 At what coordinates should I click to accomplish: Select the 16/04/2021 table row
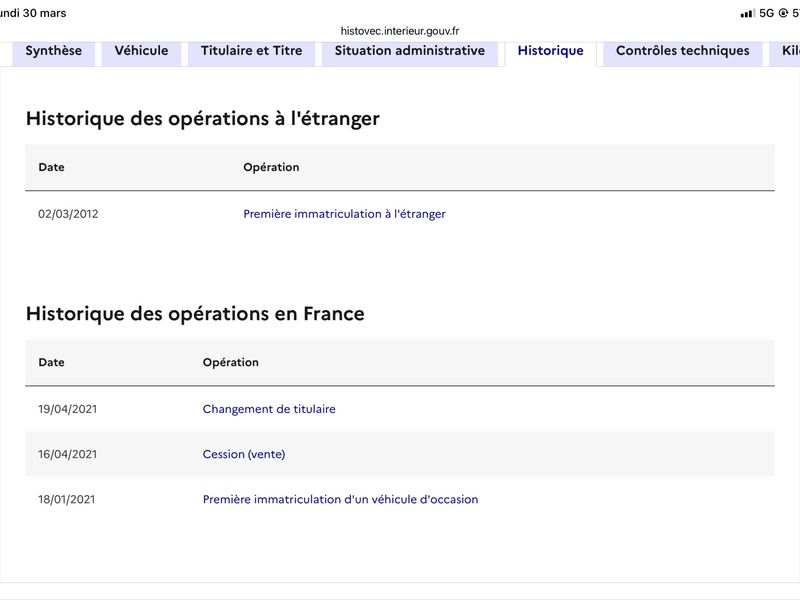tap(400, 454)
